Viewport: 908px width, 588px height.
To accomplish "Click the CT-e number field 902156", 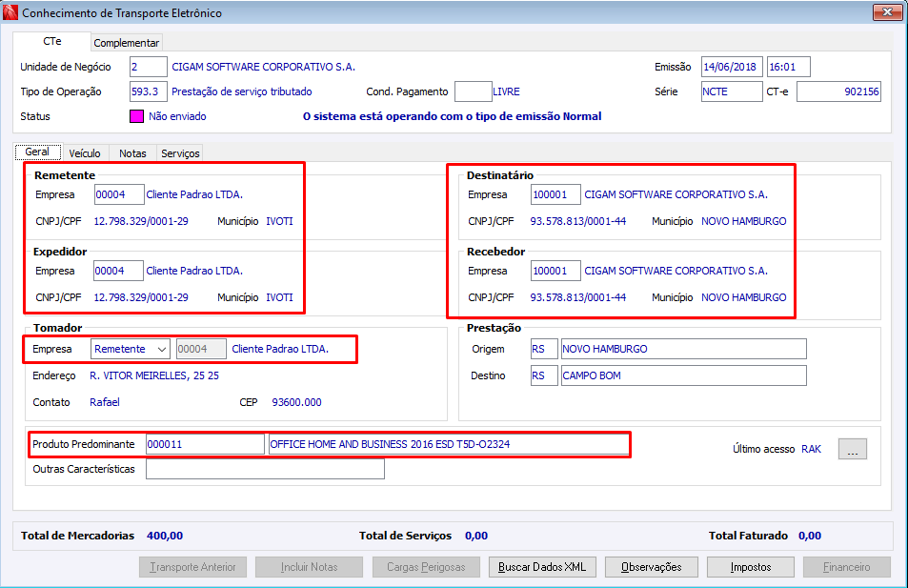I will (x=838, y=91).
